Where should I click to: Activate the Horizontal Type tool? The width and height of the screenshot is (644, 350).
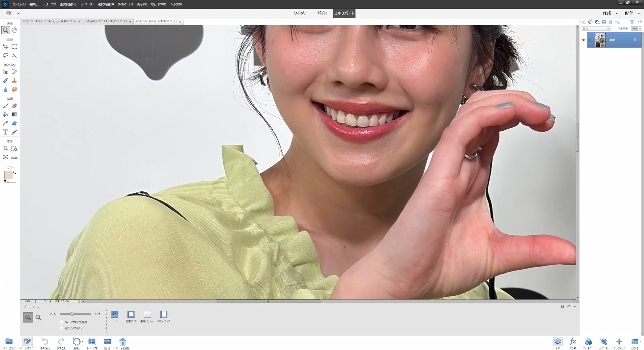coord(5,132)
